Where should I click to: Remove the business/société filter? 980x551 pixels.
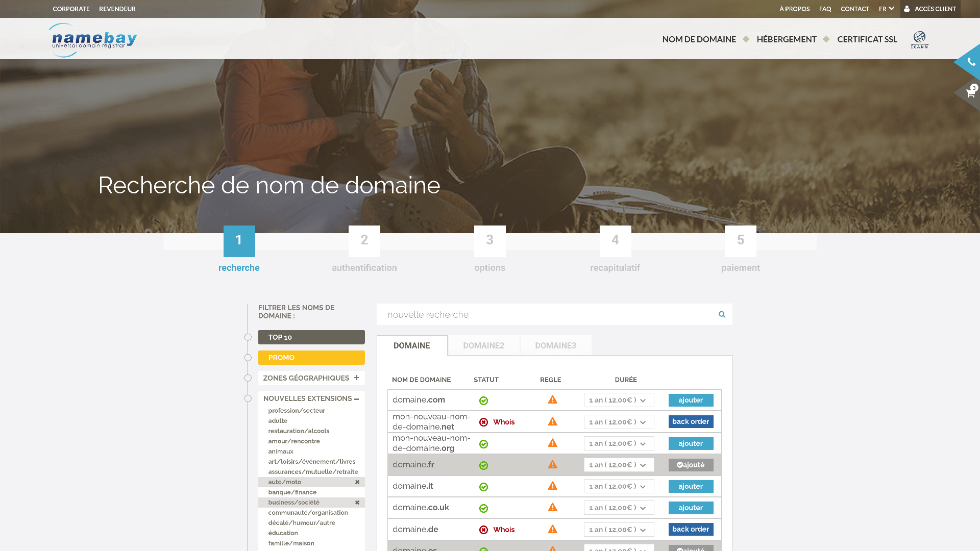pyautogui.click(x=357, y=503)
